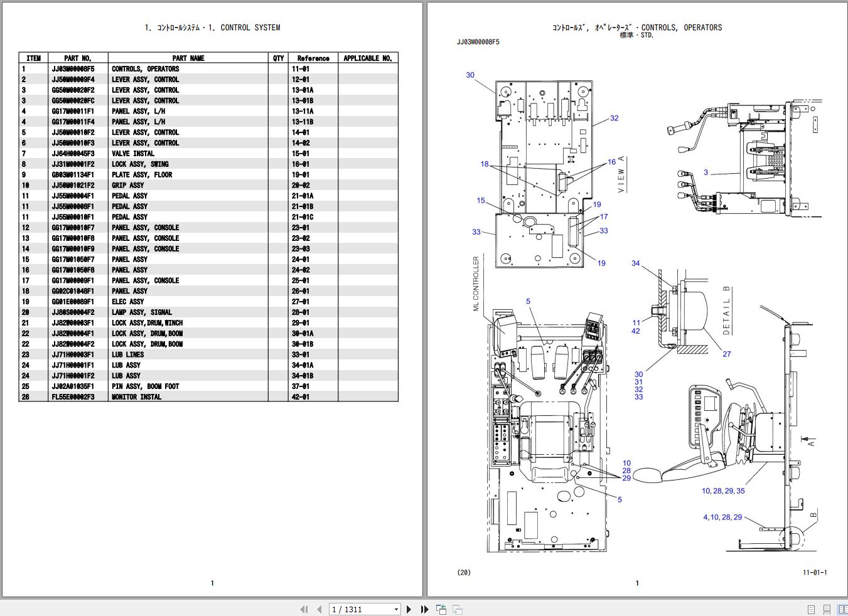Click the PLATE ASSY, FLOOR part name
Image resolution: width=848 pixels, height=616 pixels.
pyautogui.click(x=142, y=175)
